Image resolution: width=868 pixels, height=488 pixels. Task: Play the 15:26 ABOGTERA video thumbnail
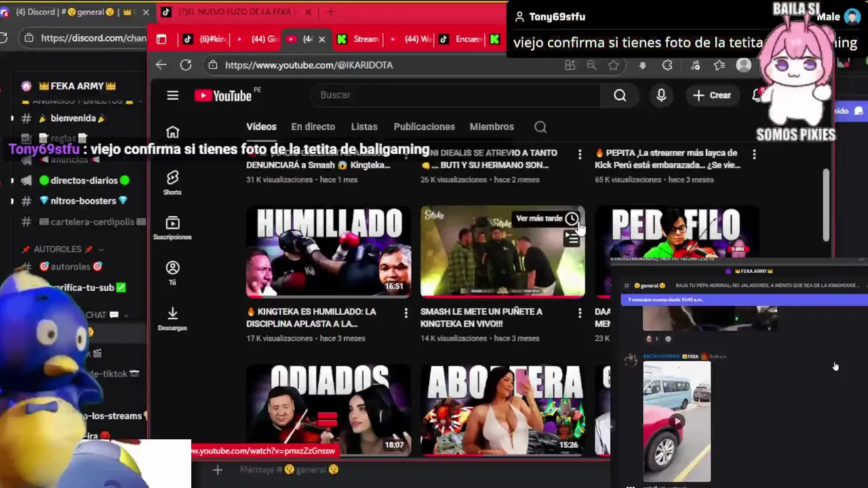click(502, 410)
